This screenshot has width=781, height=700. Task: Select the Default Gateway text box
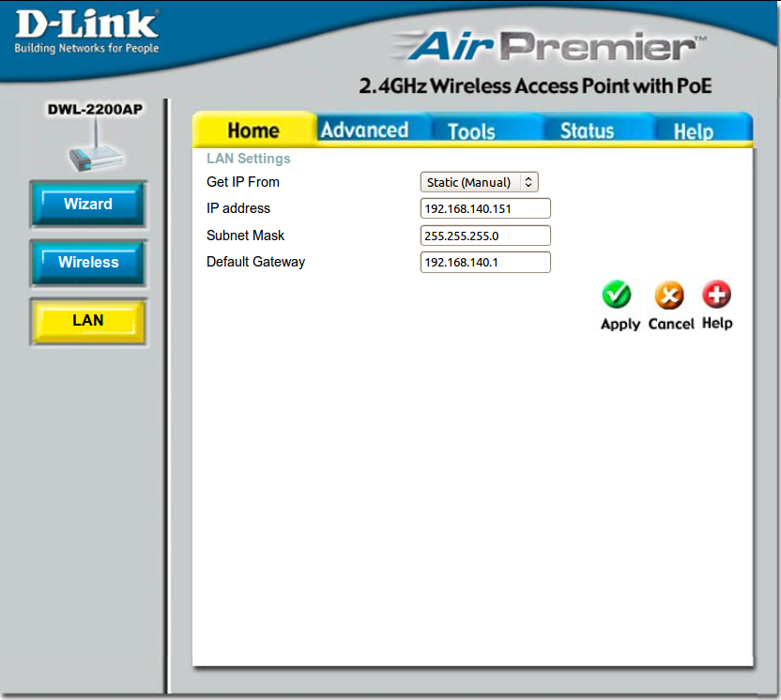click(x=485, y=263)
